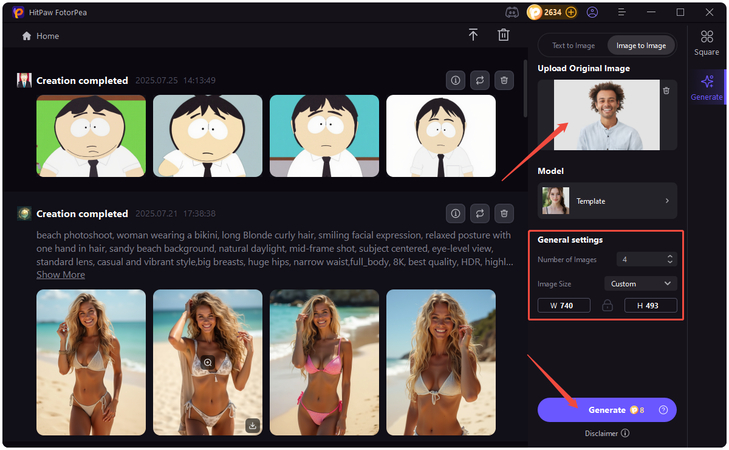Zoom into the second beach image
The width and height of the screenshot is (729, 450).
(x=208, y=362)
